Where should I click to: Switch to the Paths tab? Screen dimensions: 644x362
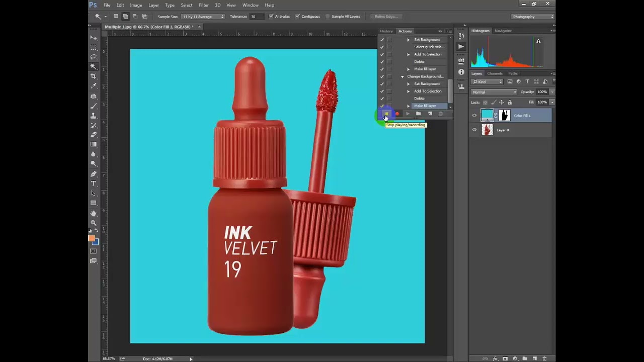[x=513, y=73]
